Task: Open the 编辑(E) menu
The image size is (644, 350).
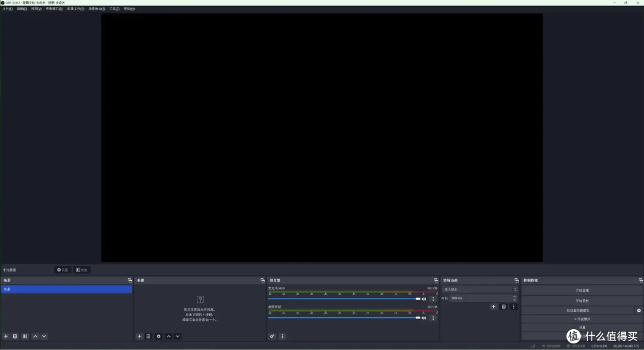Action: (22, 8)
